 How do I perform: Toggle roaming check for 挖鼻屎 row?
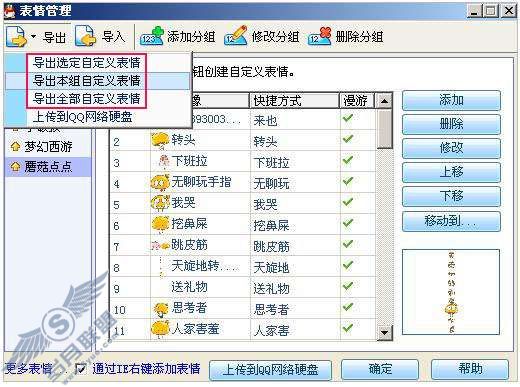[348, 223]
